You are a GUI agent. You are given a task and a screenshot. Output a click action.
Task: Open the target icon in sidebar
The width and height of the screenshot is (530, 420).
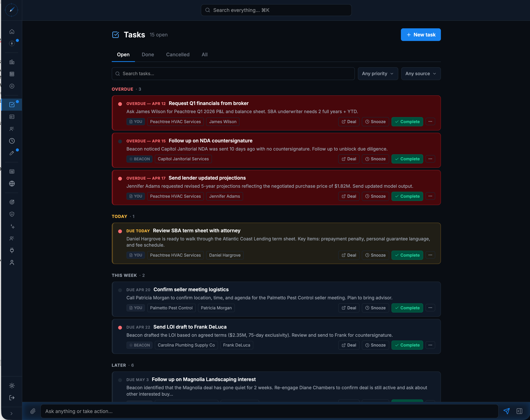(x=12, y=202)
